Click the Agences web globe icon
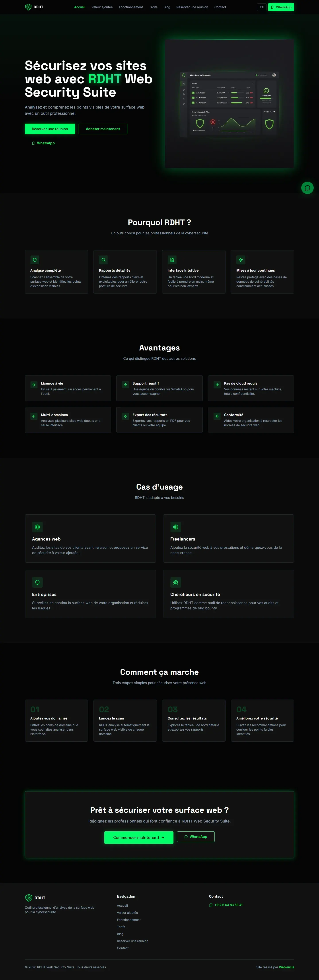Viewport: 319px width, 980px height. (x=37, y=527)
